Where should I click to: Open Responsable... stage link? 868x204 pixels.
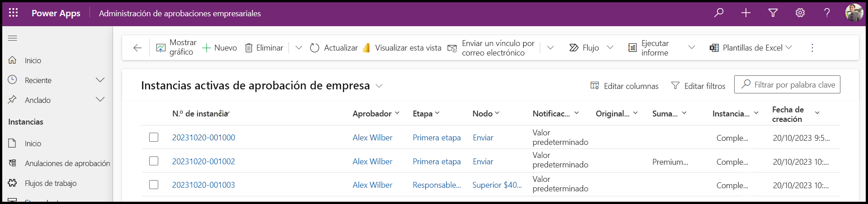437,185
